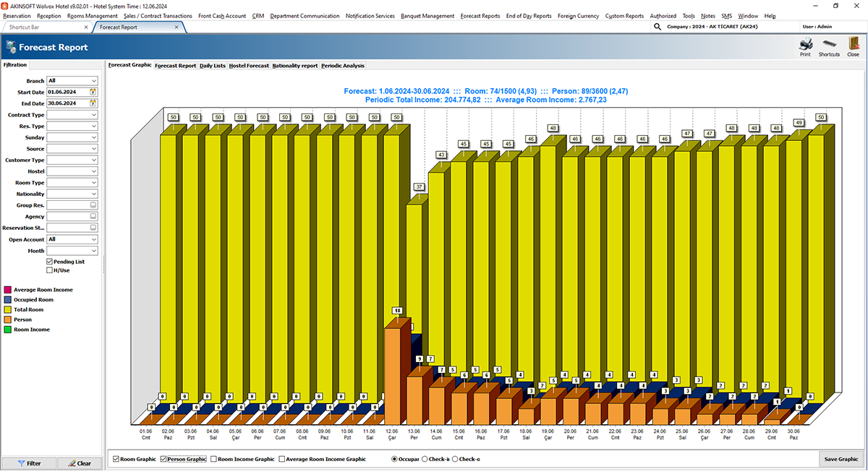Open the Agency lookup button

click(x=93, y=217)
